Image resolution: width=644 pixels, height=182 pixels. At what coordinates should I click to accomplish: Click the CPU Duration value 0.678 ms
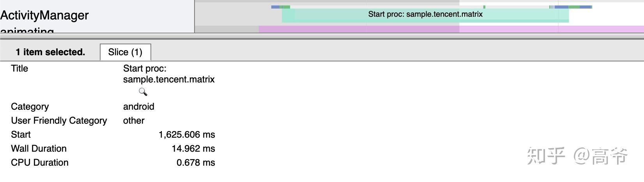pyautogui.click(x=196, y=163)
